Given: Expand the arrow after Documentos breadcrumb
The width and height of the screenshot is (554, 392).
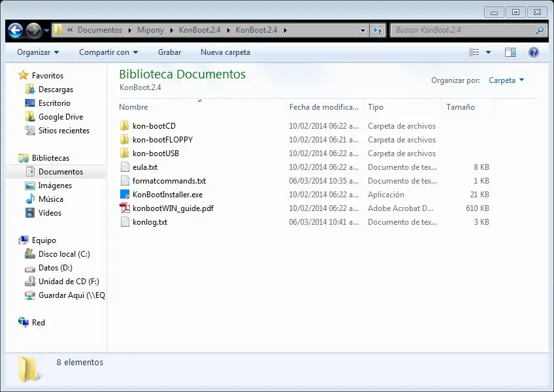Looking at the screenshot, I should click(x=129, y=30).
